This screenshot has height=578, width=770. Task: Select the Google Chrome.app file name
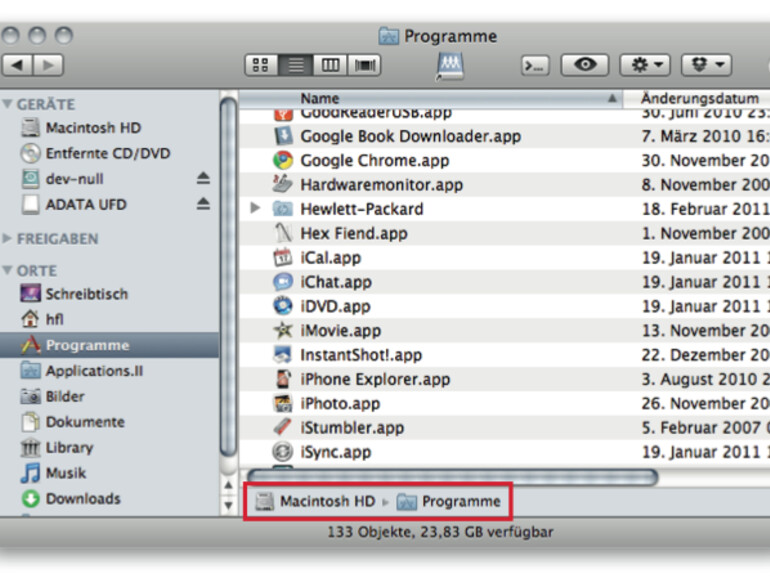[375, 161]
